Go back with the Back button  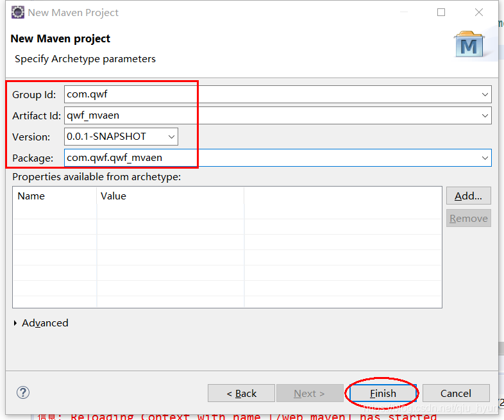pos(241,393)
